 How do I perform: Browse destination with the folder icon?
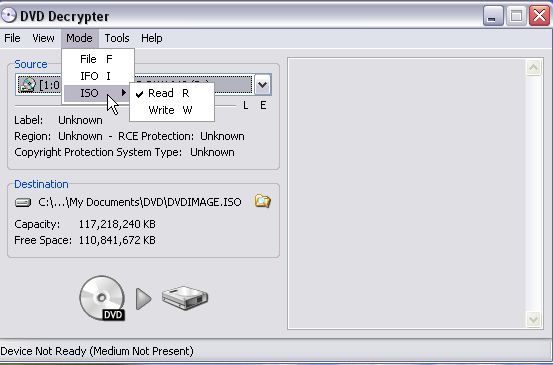pos(262,201)
